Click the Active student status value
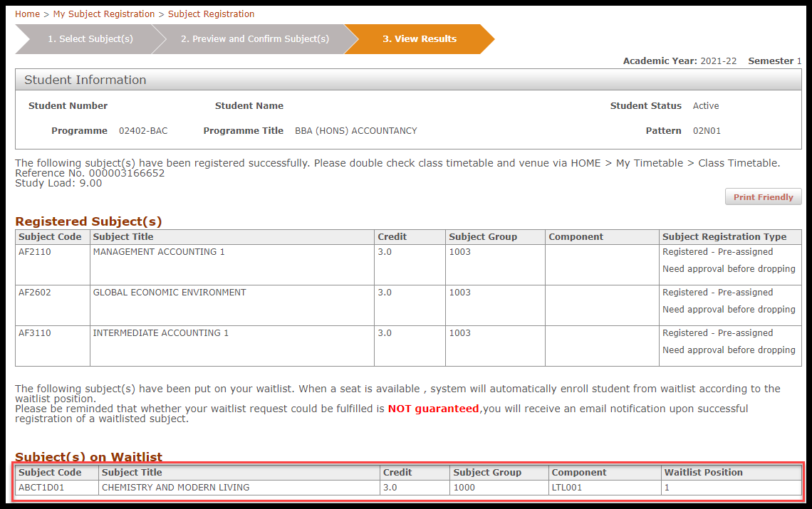 click(x=706, y=105)
